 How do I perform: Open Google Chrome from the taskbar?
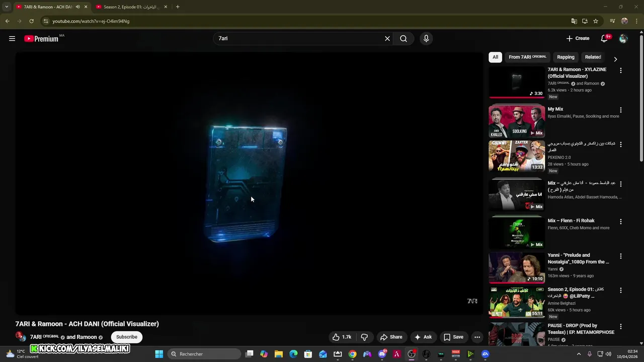tap(352, 354)
